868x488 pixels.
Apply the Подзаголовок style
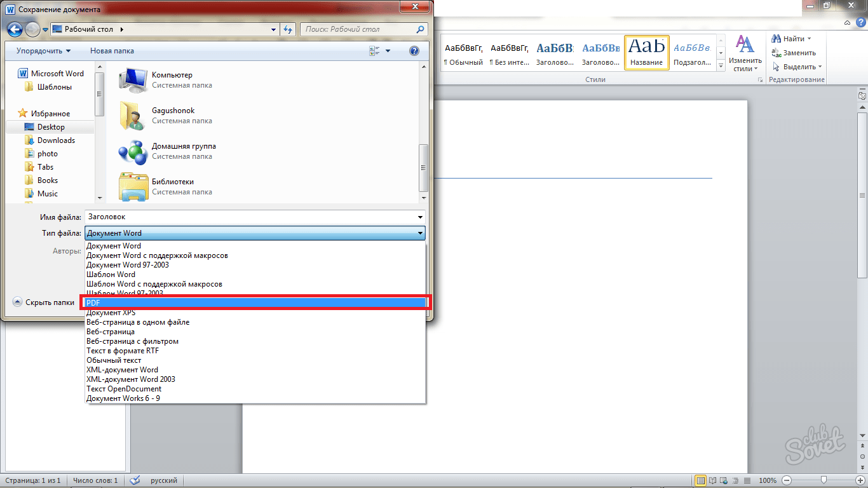coord(692,52)
